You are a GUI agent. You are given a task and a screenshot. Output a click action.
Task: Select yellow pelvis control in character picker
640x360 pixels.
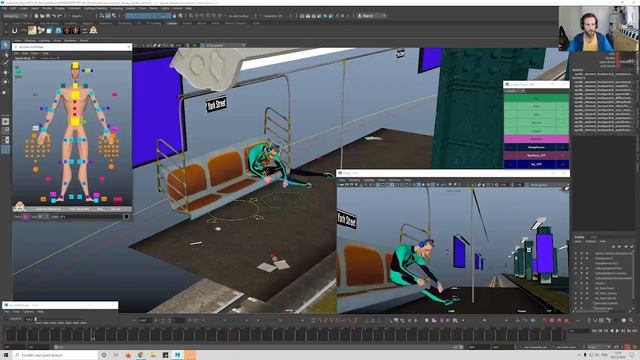(x=75, y=121)
